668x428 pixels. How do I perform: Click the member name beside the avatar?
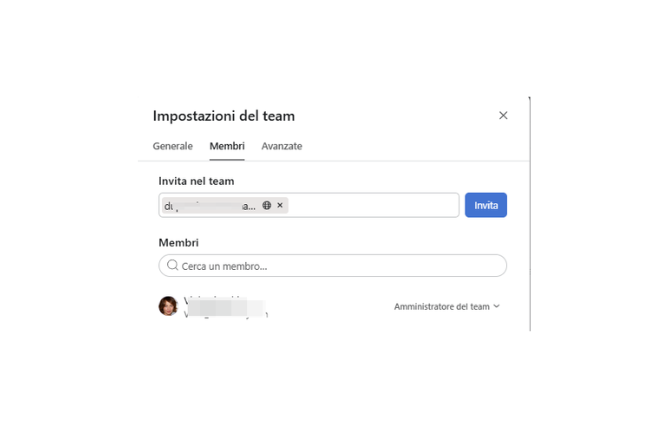pyautogui.click(x=215, y=300)
